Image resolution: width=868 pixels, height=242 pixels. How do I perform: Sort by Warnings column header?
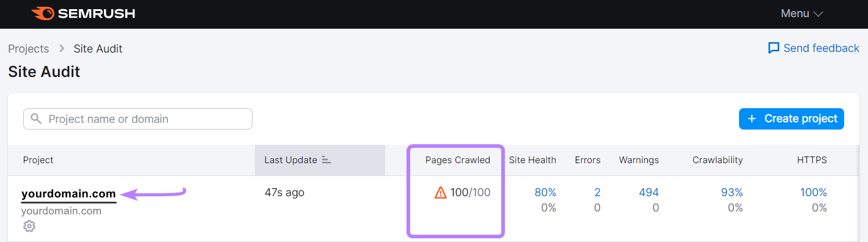click(x=639, y=160)
